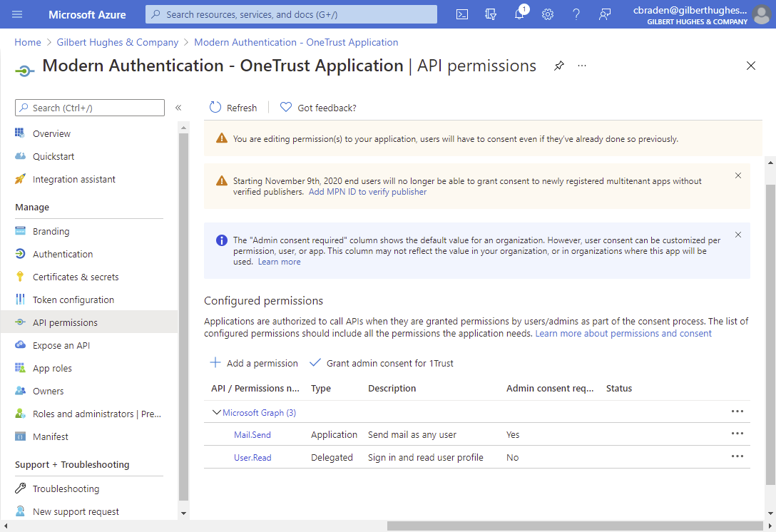
Task: Click the sidebar scrollbar up arrow
Action: click(183, 128)
